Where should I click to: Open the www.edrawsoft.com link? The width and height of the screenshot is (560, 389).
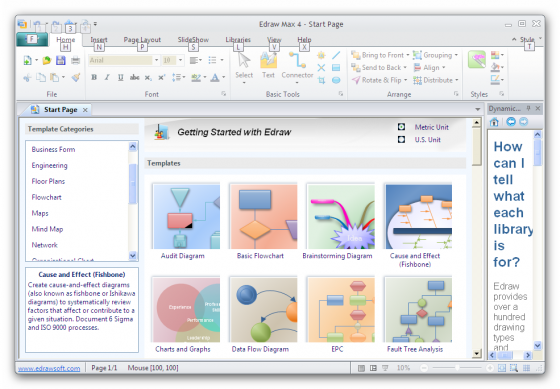tap(49, 368)
